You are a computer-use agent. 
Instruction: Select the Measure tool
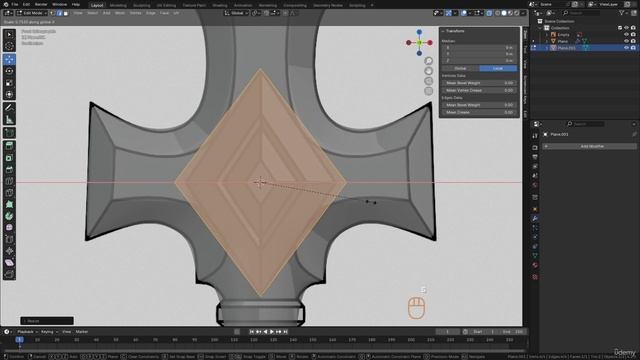pyautogui.click(x=9, y=119)
